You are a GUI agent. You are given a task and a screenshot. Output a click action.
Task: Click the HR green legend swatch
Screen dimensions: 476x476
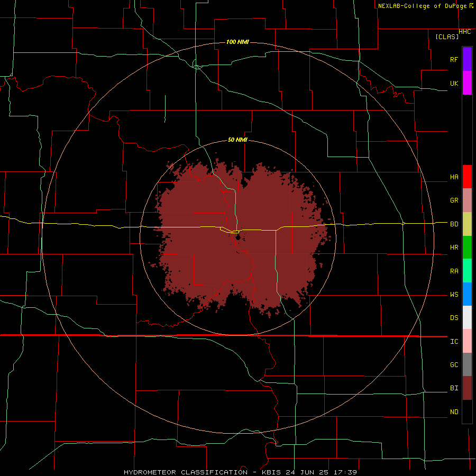pyautogui.click(x=467, y=247)
